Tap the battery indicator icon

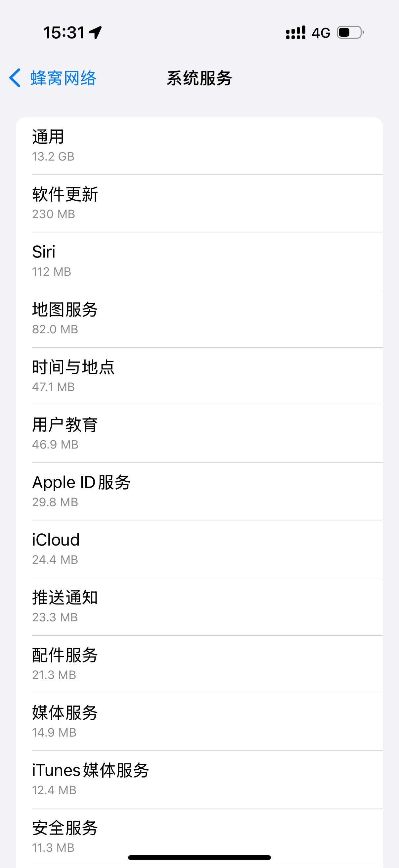350,33
